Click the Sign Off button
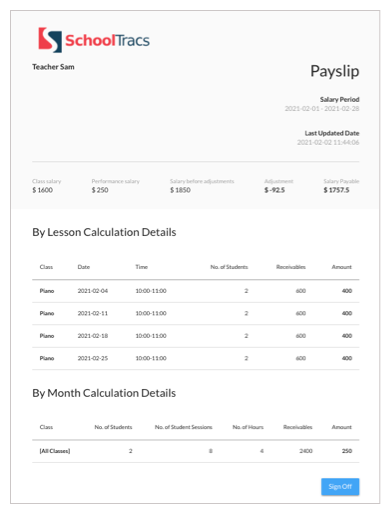The height and width of the screenshot is (515, 392). point(340,487)
